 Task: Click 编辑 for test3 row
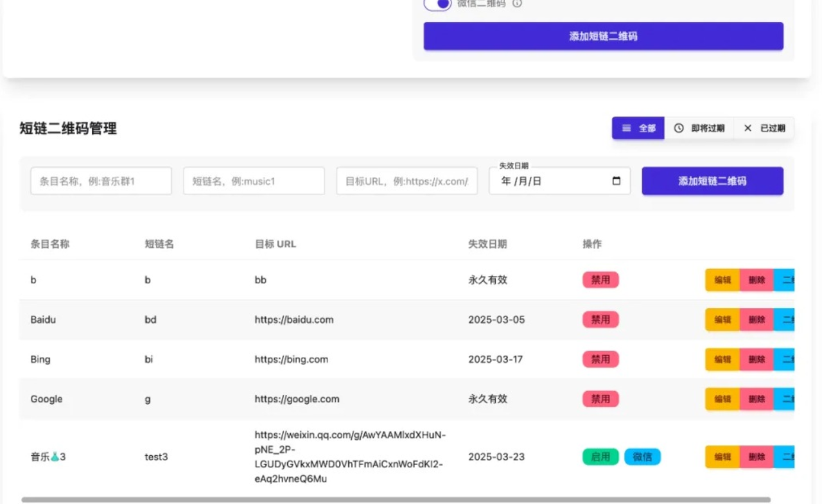[x=722, y=456]
